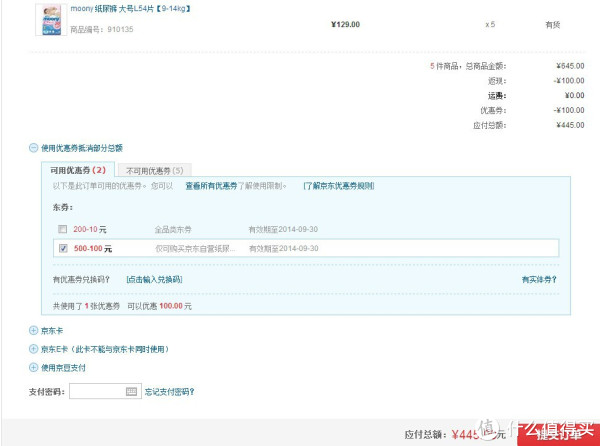This screenshot has height=446, width=600.
Task: Focus the 支付密码 input field
Action: 105,391
